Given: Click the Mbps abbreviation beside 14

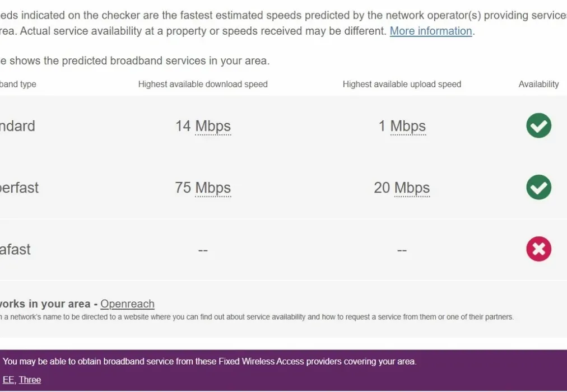Looking at the screenshot, I should point(213,126).
